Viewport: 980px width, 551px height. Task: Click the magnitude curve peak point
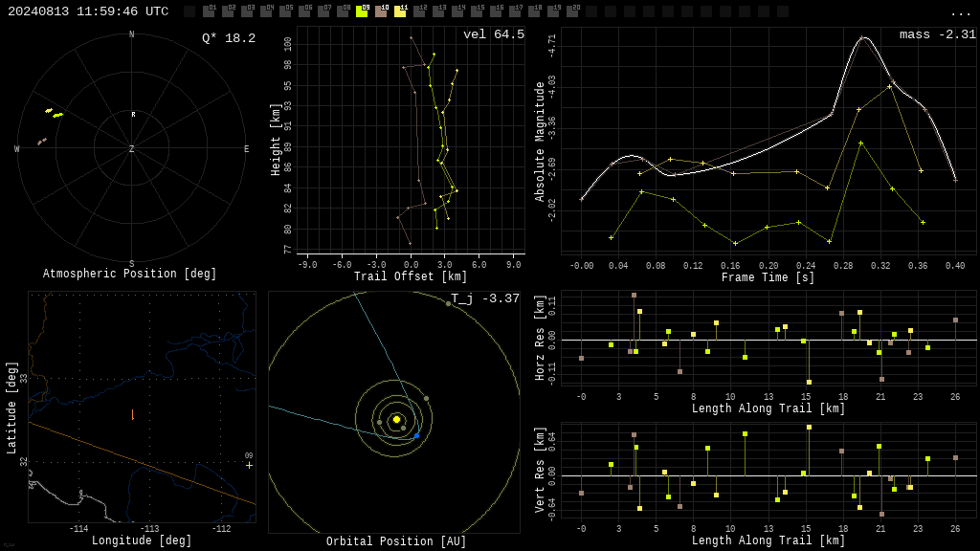point(862,38)
